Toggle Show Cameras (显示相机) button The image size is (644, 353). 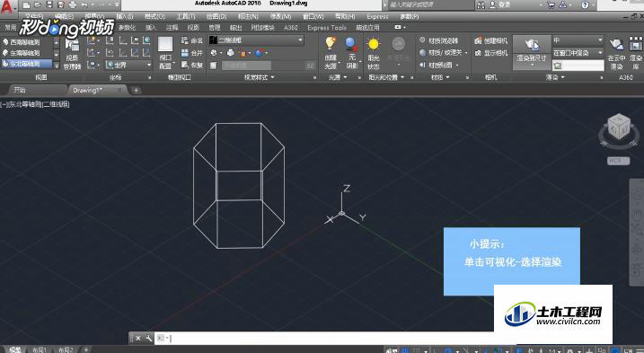(490, 53)
